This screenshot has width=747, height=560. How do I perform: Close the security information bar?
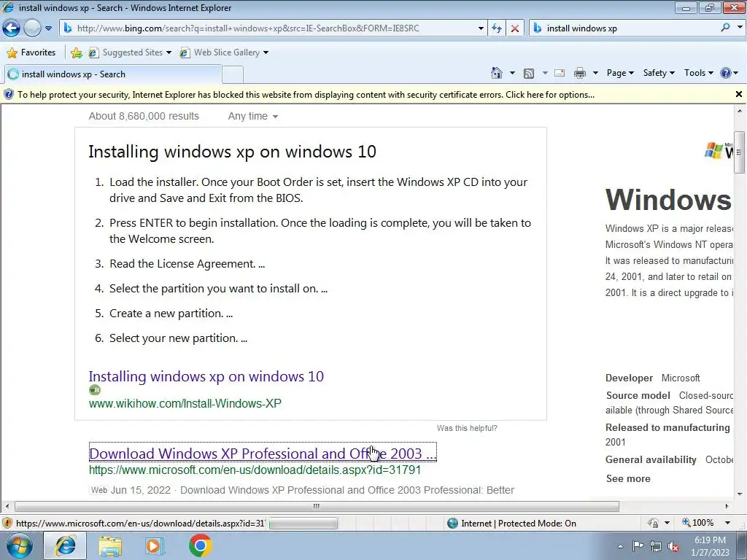tap(739, 94)
